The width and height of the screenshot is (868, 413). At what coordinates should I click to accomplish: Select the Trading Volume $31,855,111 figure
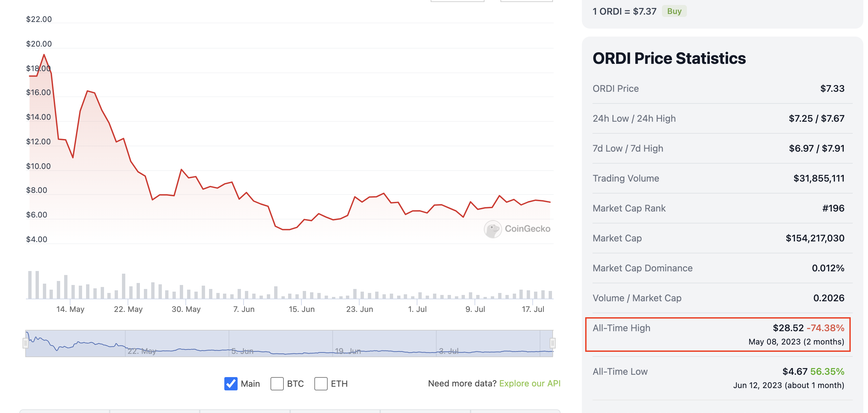point(818,178)
